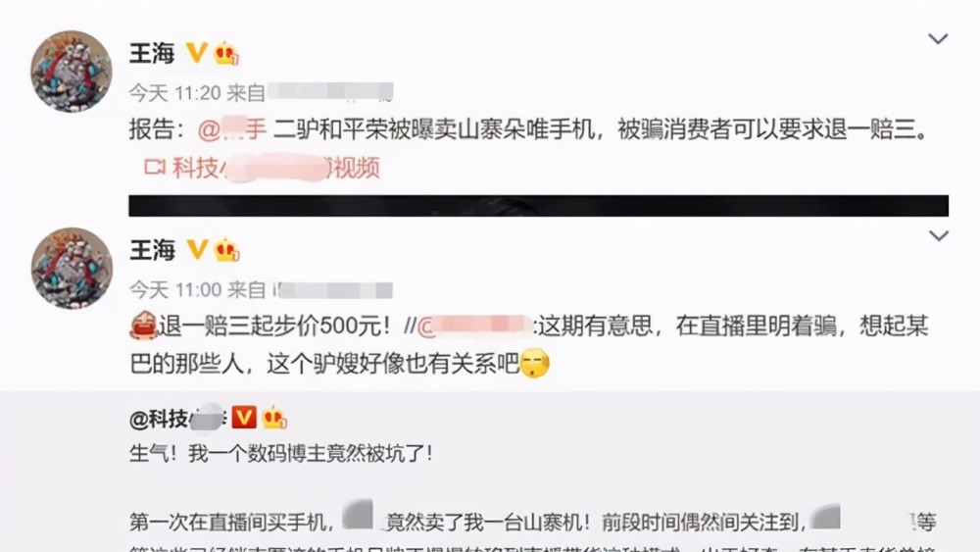Click the black video preview bar

click(x=538, y=206)
